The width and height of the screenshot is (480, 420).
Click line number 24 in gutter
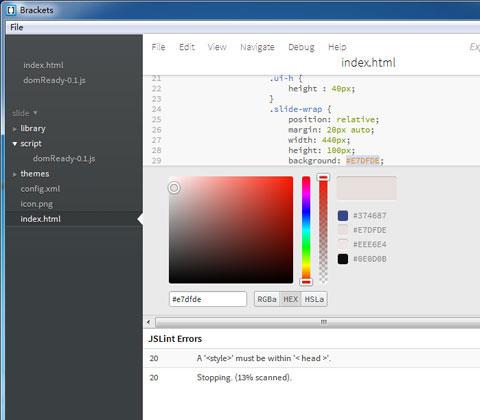coord(157,109)
